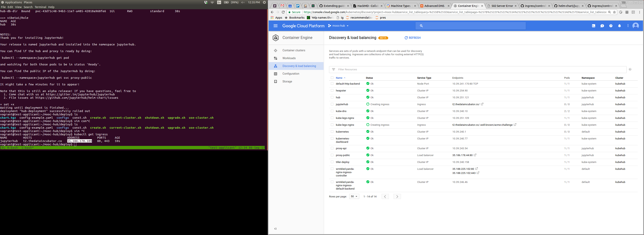The width and height of the screenshot is (644, 235).
Task: Bookmark page with the star icon
Action: click(x=614, y=12)
